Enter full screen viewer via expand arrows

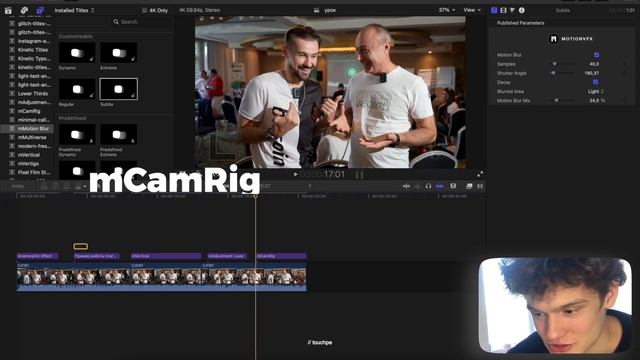[480, 174]
